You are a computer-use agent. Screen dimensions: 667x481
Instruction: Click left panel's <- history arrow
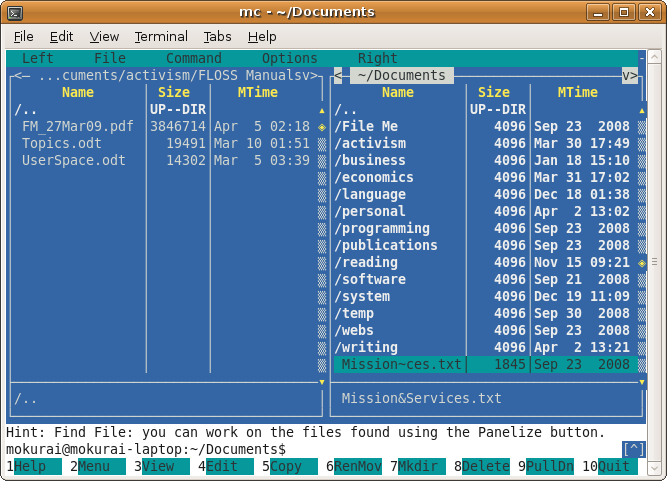22,75
